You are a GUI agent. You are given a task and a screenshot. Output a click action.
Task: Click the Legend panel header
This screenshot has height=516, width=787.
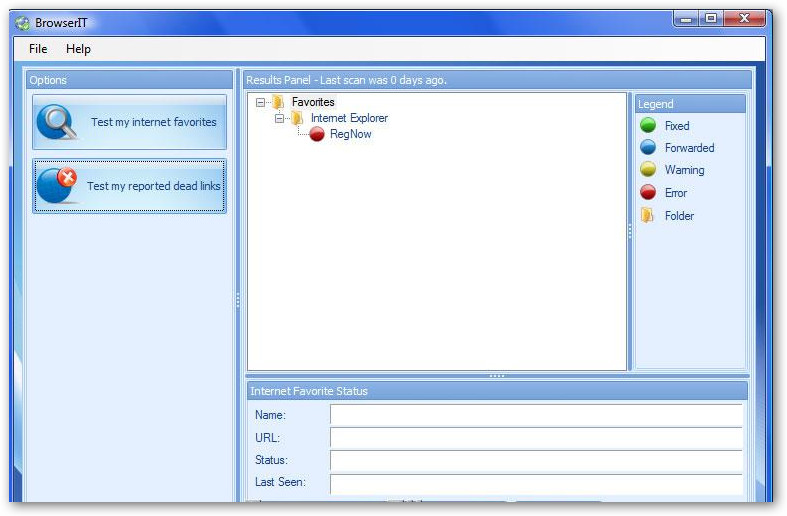690,104
